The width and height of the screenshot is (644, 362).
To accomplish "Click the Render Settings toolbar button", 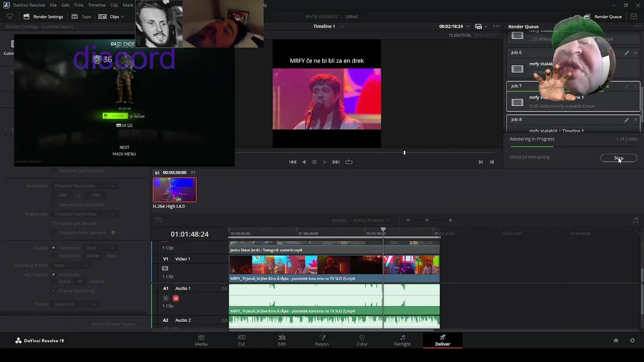I will (x=43, y=17).
